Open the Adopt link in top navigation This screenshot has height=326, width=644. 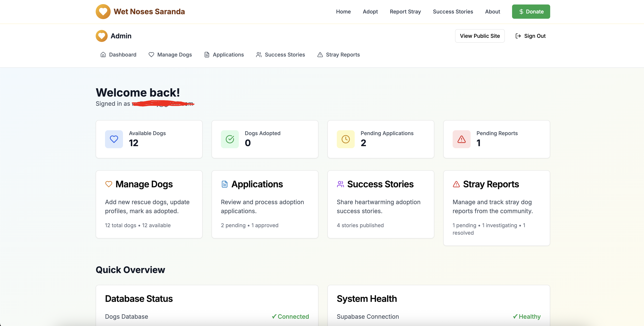[370, 12]
